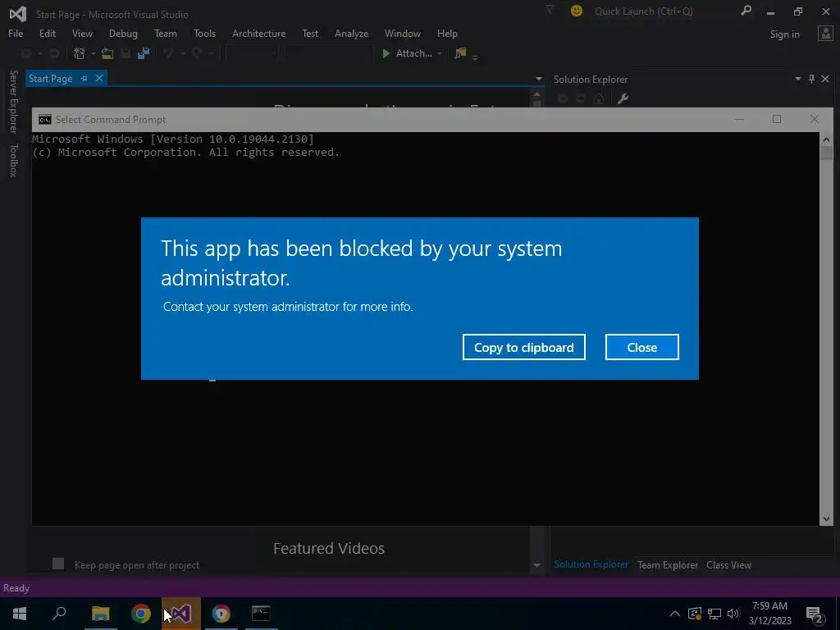Pin the Solution Explorer panel (auto hide)
840x630 pixels.
811,79
